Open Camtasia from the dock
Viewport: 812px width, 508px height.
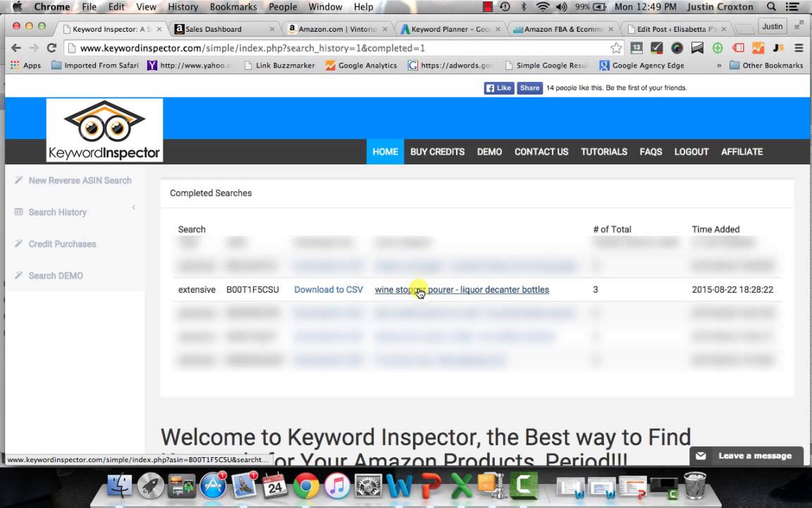[x=524, y=486]
